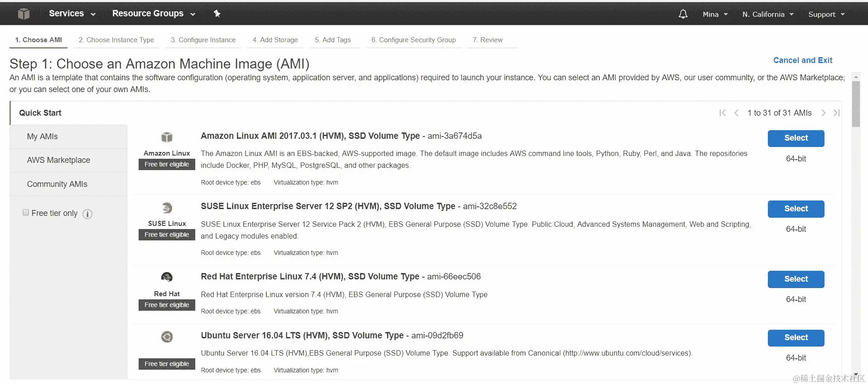Image resolution: width=868 pixels, height=386 pixels.
Task: Click 64-bit label under Amazon Linux Select
Action: pyautogui.click(x=796, y=159)
